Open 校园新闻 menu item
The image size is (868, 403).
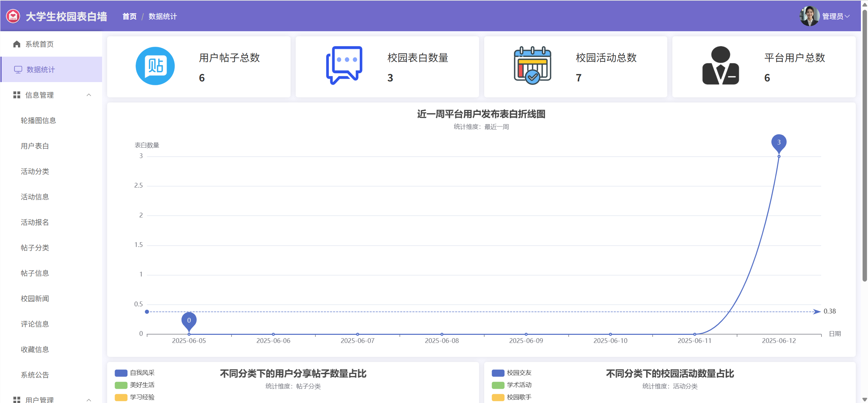[35, 299]
